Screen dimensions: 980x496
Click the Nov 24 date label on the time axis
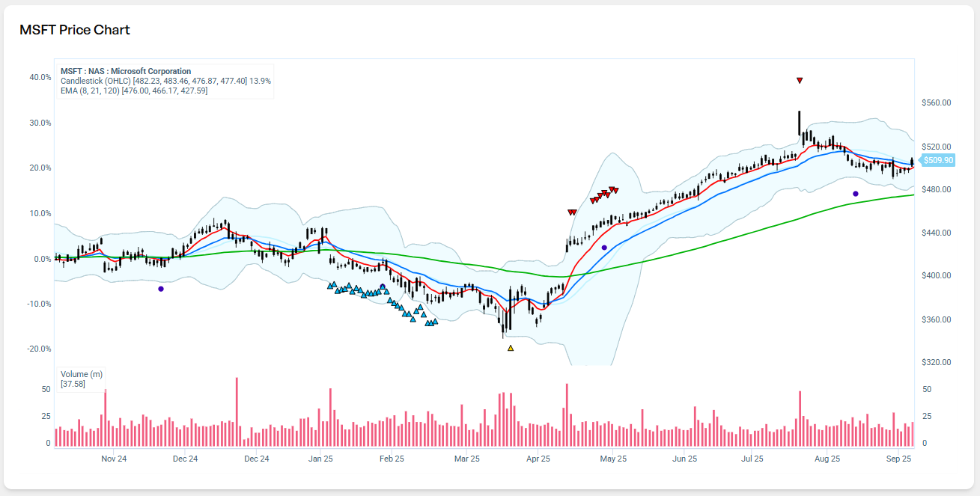(x=114, y=459)
